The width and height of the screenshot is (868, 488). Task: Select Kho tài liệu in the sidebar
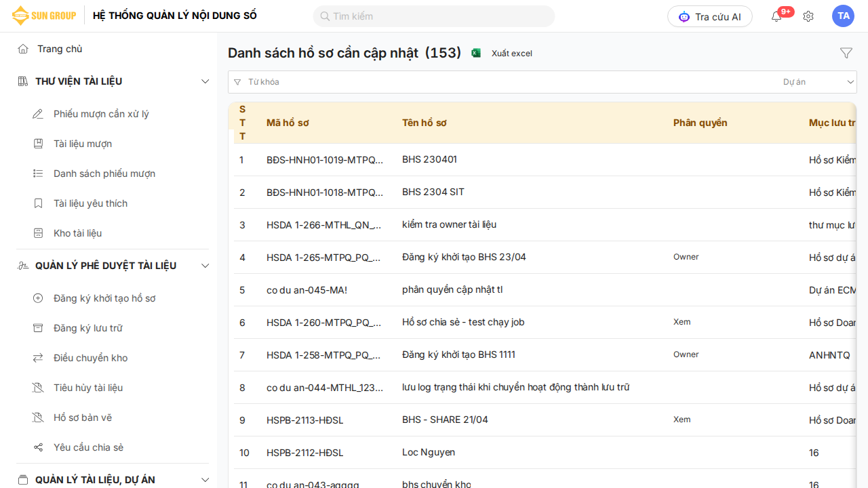(x=77, y=233)
